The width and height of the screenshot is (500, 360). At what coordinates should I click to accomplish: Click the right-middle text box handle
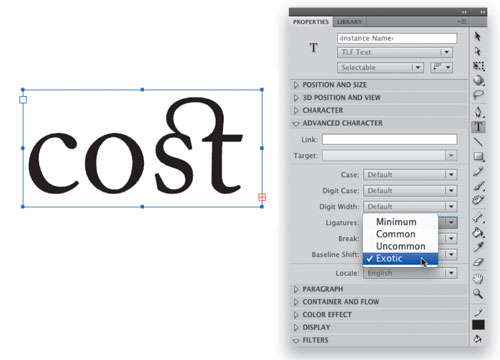click(x=262, y=148)
